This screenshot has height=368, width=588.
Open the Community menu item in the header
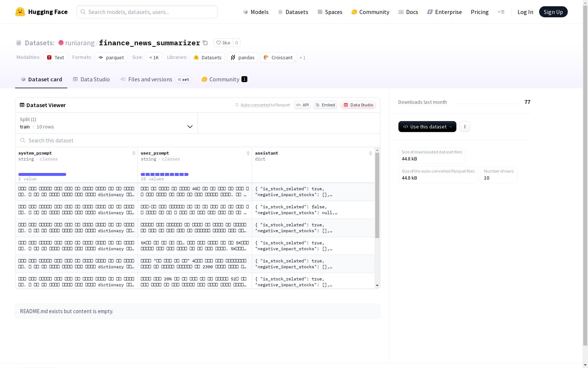point(370,12)
